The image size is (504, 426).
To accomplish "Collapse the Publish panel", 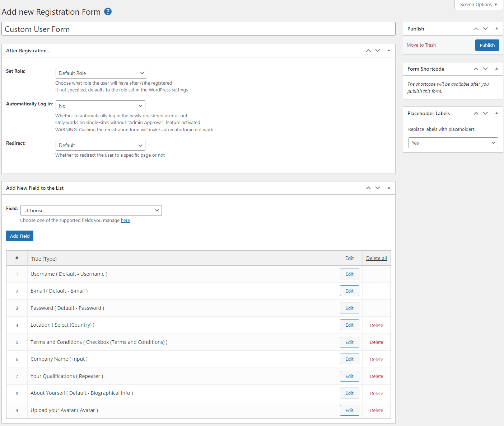I will click(496, 29).
